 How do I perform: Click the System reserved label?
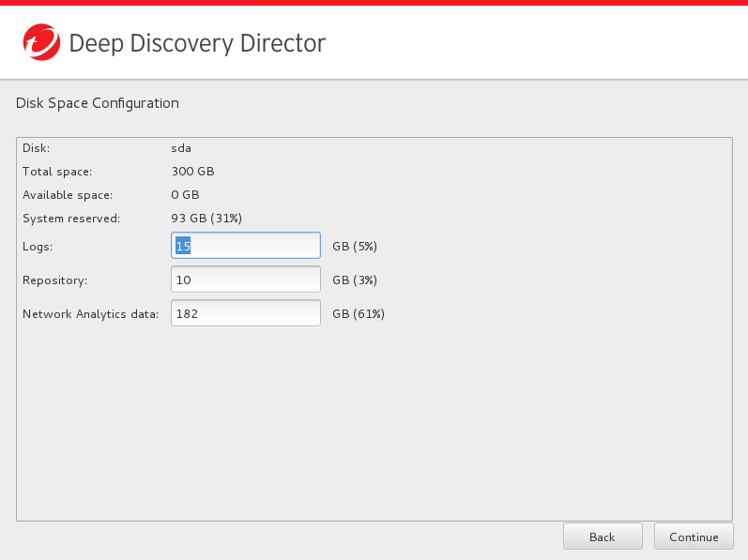(x=71, y=219)
